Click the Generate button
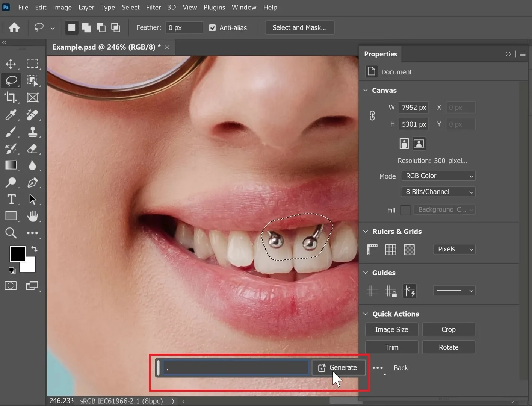Screen dimensions: 532x406 tap(339, 368)
